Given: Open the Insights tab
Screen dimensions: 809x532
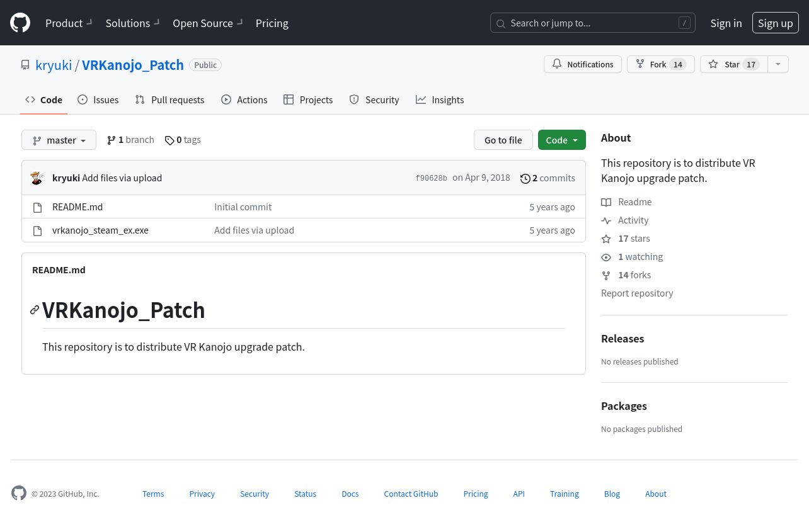Looking at the screenshot, I should coord(440,99).
